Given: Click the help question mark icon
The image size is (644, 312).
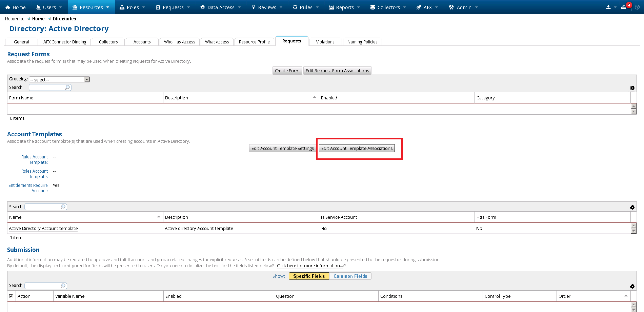Looking at the screenshot, I should (637, 7).
